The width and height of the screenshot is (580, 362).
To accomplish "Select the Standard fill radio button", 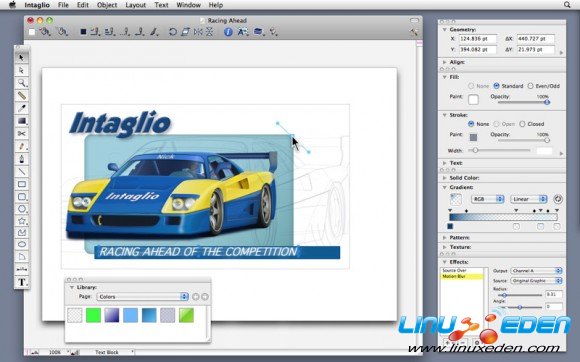I will point(496,86).
